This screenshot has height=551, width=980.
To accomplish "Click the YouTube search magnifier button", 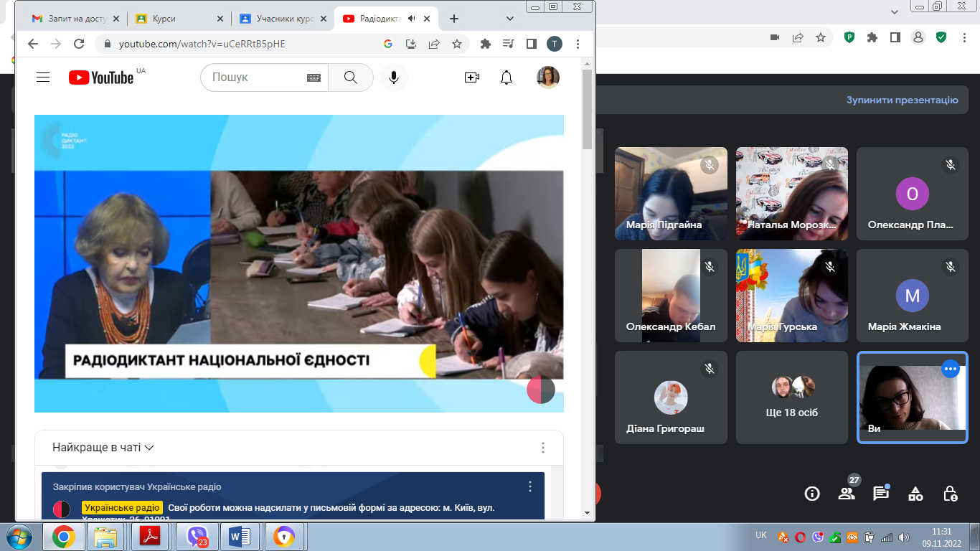I will click(350, 77).
